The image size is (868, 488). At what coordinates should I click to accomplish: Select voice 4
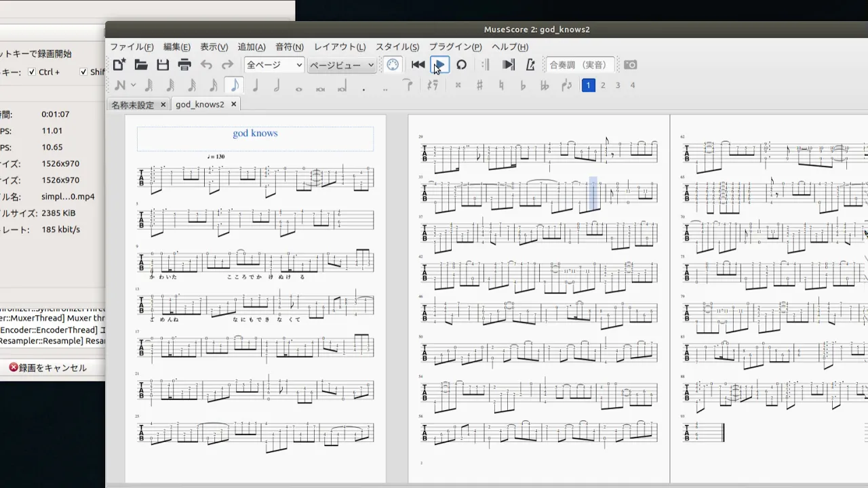[x=633, y=85]
